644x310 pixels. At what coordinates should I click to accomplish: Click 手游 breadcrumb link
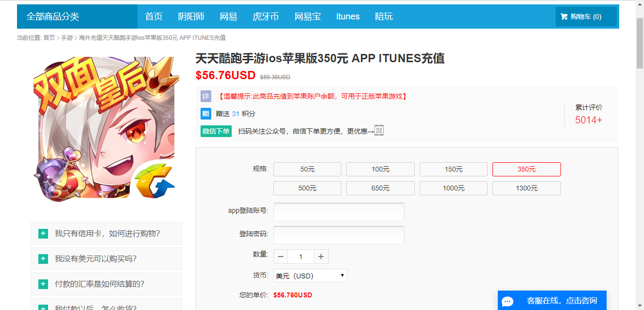tap(67, 38)
